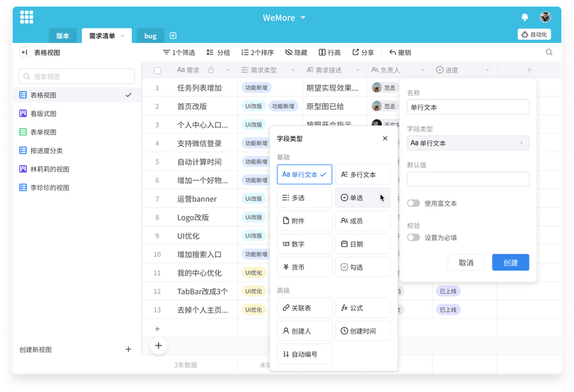The image size is (574, 392).
Task: Open the app grid launcher icon
Action: (x=27, y=17)
